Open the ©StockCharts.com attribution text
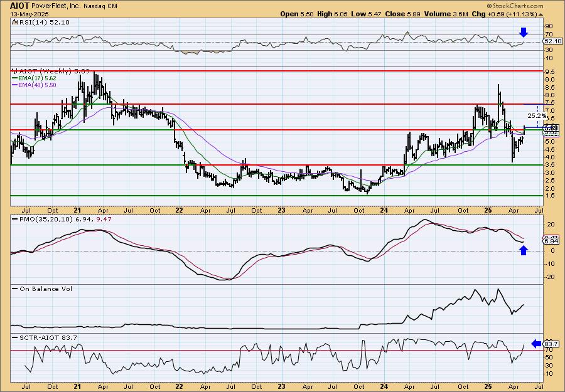 [x=515, y=6]
